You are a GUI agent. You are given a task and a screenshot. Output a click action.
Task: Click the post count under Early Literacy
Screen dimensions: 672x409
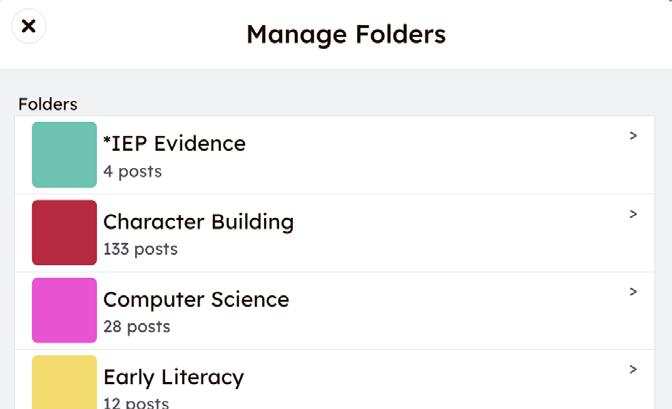click(x=136, y=403)
